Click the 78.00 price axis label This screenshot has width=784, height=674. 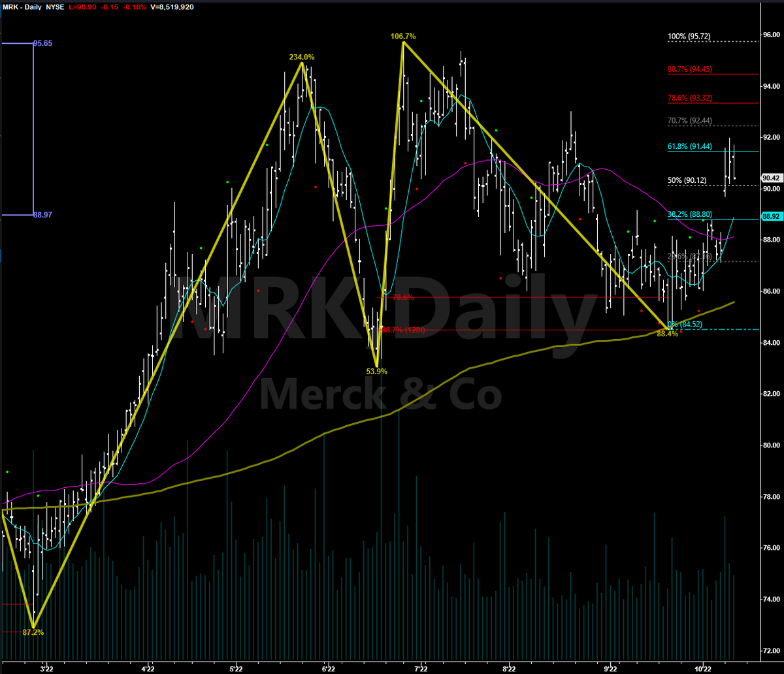tap(772, 496)
